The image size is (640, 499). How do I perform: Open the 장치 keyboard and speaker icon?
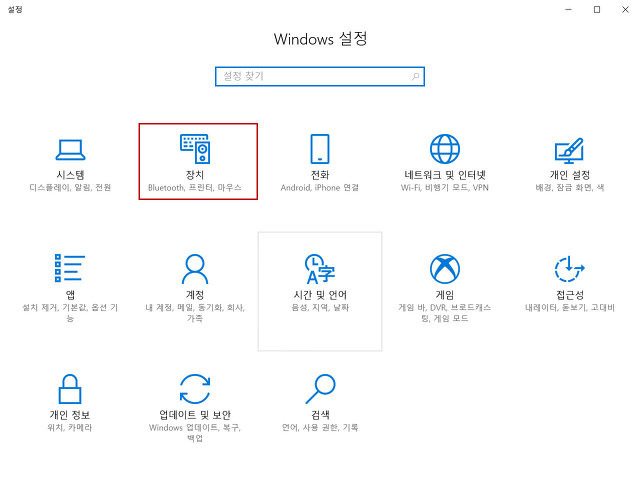[195, 149]
